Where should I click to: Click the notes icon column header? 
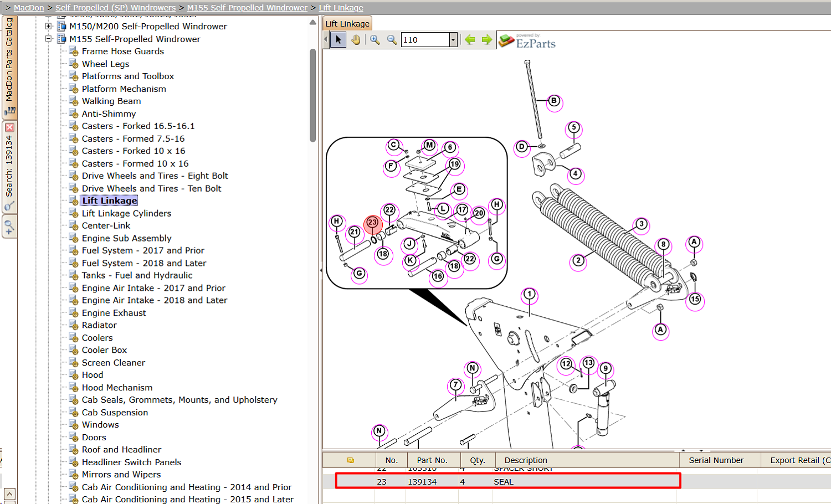[351, 460]
